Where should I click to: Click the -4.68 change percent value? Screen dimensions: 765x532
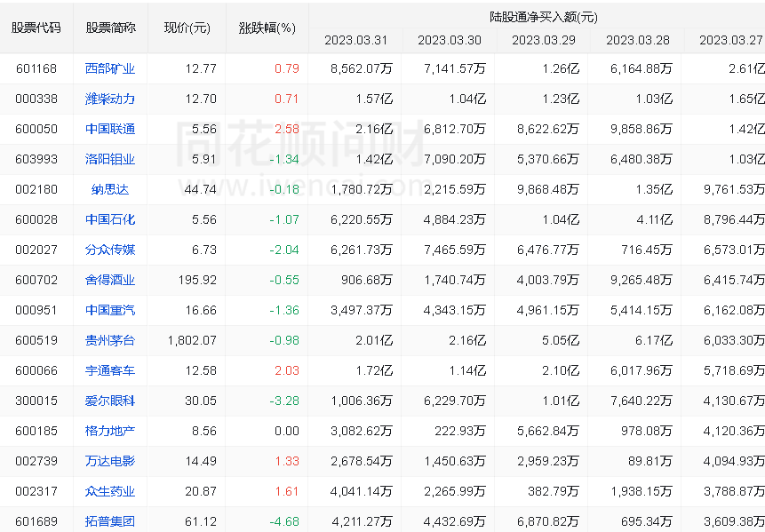(284, 521)
